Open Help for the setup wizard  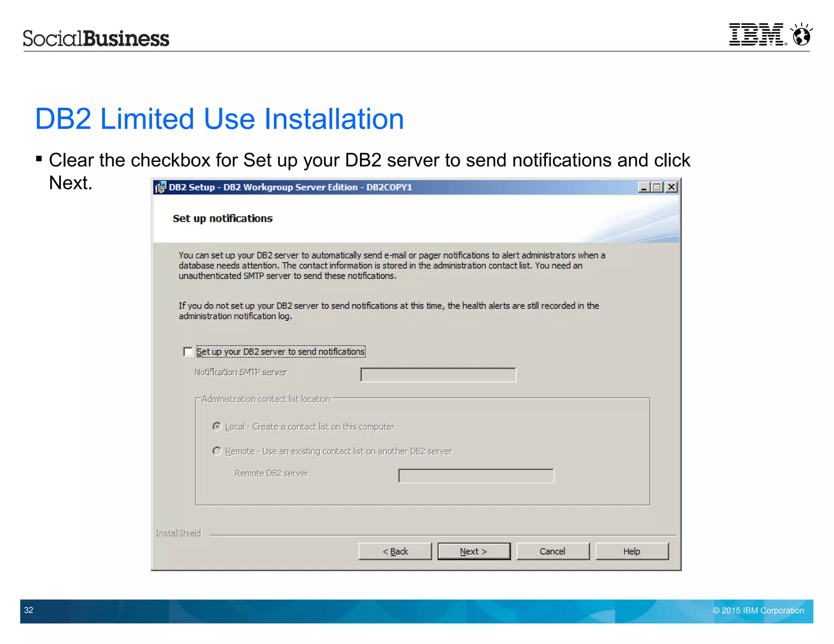click(632, 551)
